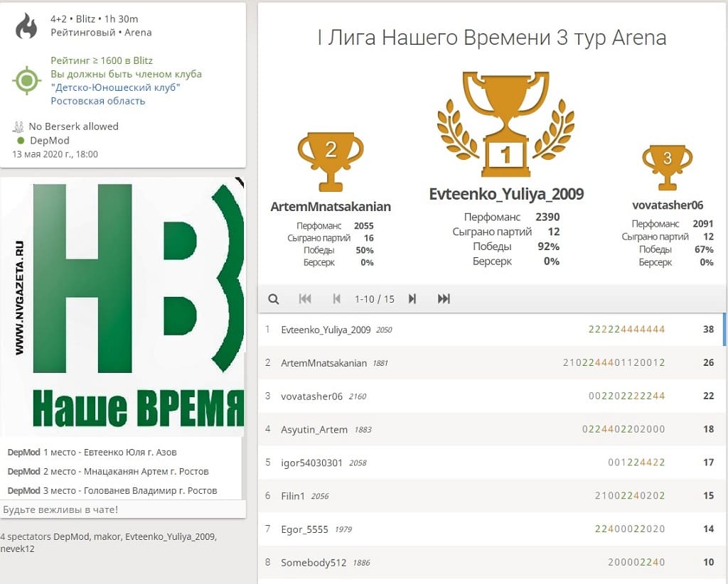728x584 pixels.
Task: Go to previous standings page
Action: click(337, 299)
